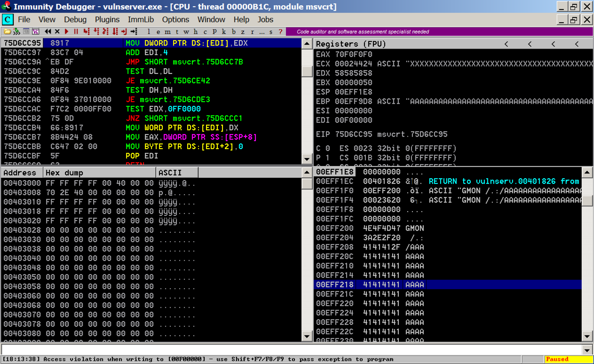Show the log window via the 'l' button

point(149,32)
